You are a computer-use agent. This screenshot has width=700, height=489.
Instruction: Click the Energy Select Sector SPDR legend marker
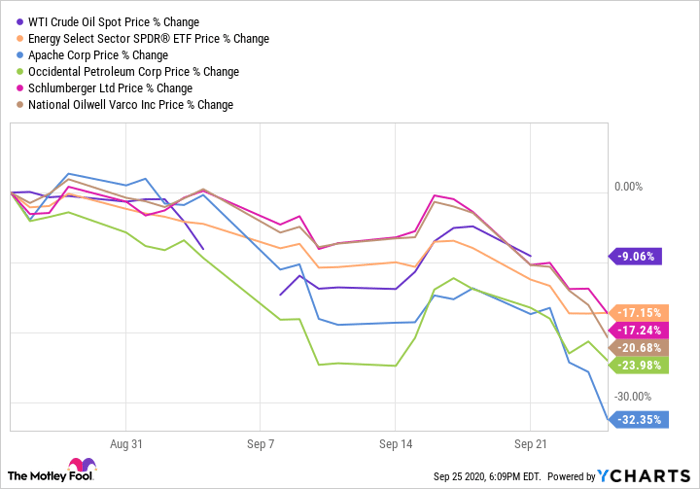coord(19,39)
